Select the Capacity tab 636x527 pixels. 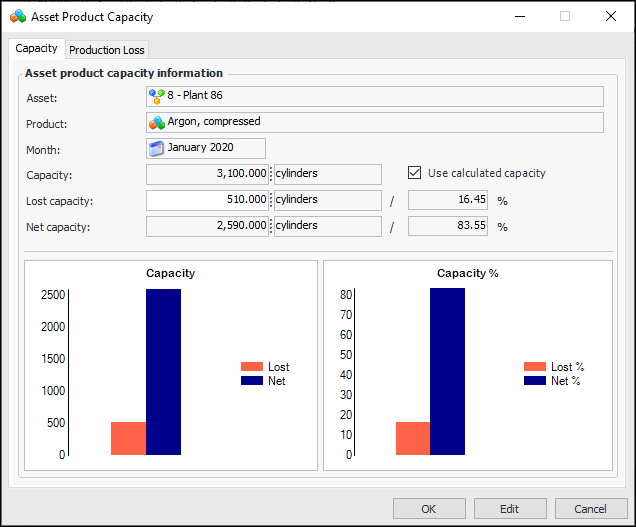click(37, 49)
